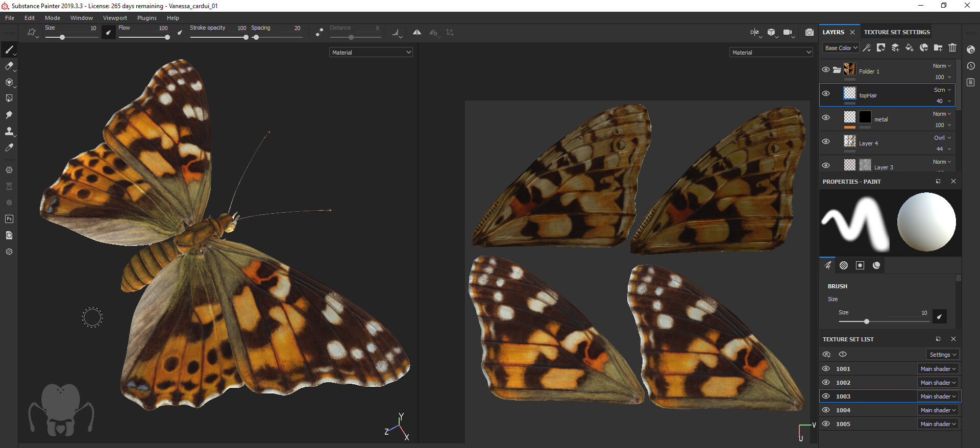The width and height of the screenshot is (980, 448).
Task: Create a new folder in Layers
Action: pos(938,47)
